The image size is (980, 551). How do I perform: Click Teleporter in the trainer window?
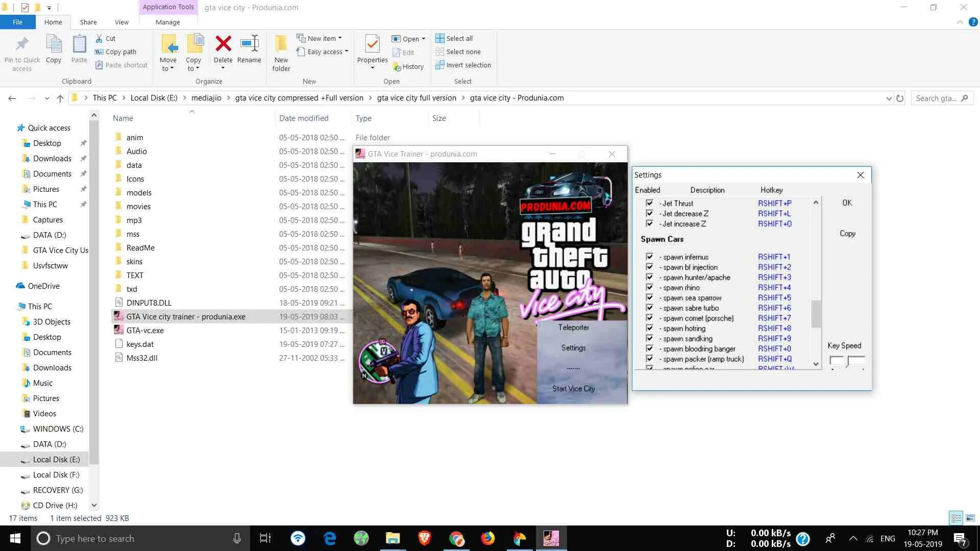[x=574, y=328]
